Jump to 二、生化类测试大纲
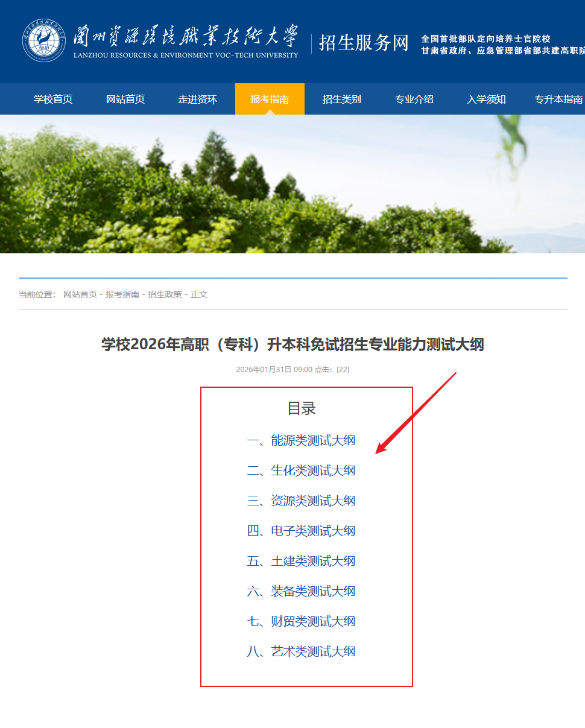This screenshot has height=728, width=585. point(302,470)
